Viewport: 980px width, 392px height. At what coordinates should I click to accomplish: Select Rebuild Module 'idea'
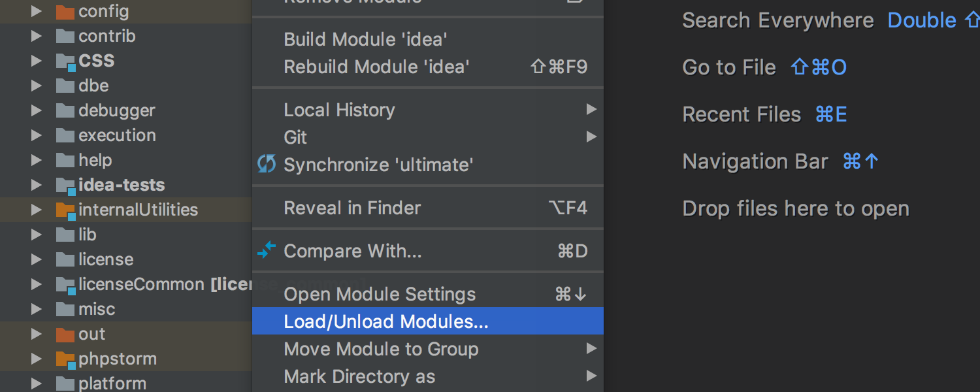428,67
